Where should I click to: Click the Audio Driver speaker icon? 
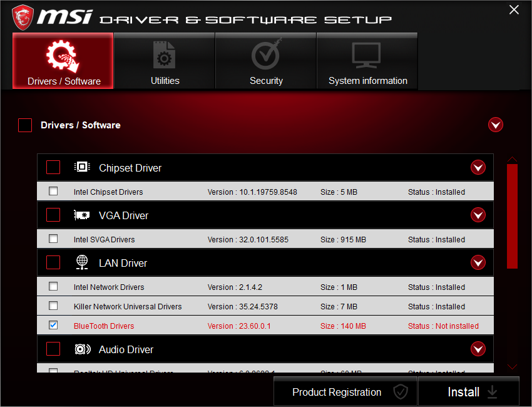pyautogui.click(x=82, y=349)
